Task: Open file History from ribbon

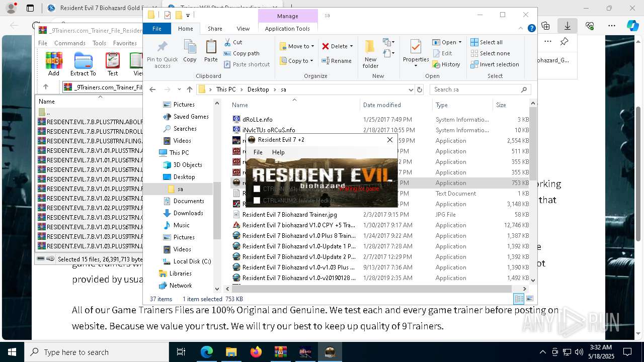Action: 446,64
